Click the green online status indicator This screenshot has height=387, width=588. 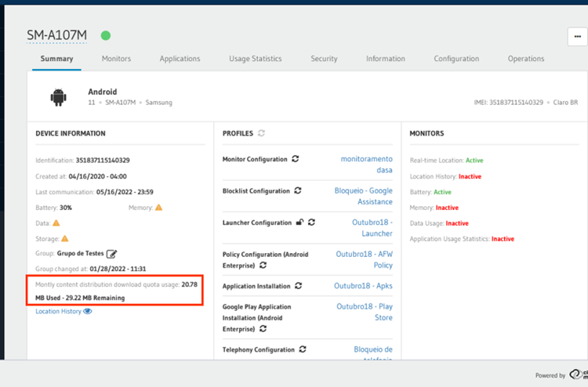[106, 35]
